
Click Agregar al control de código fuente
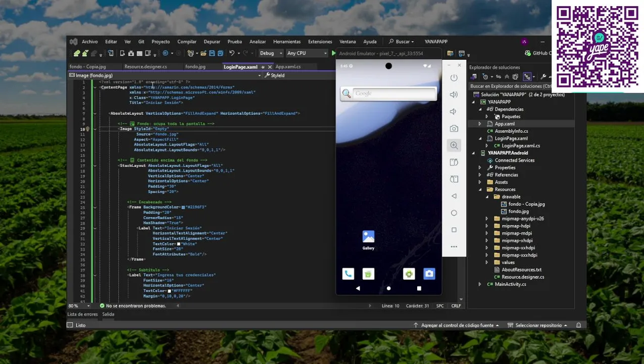pyautogui.click(x=456, y=325)
